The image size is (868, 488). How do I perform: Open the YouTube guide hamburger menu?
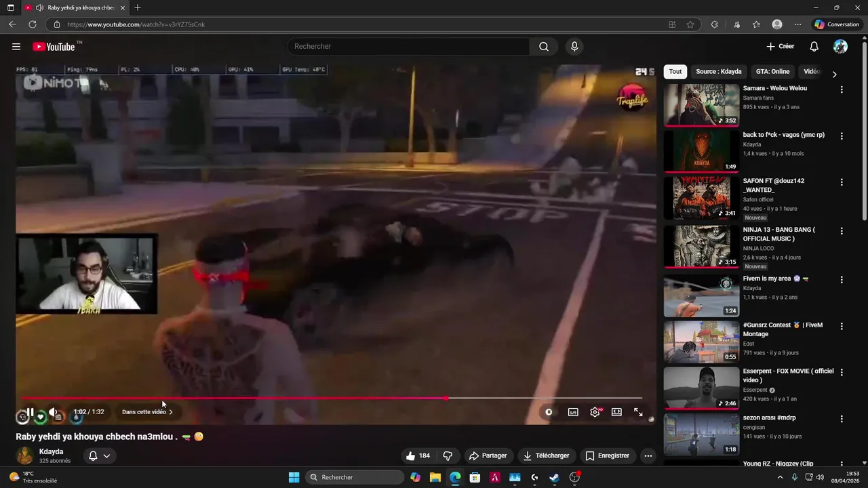pos(16,46)
